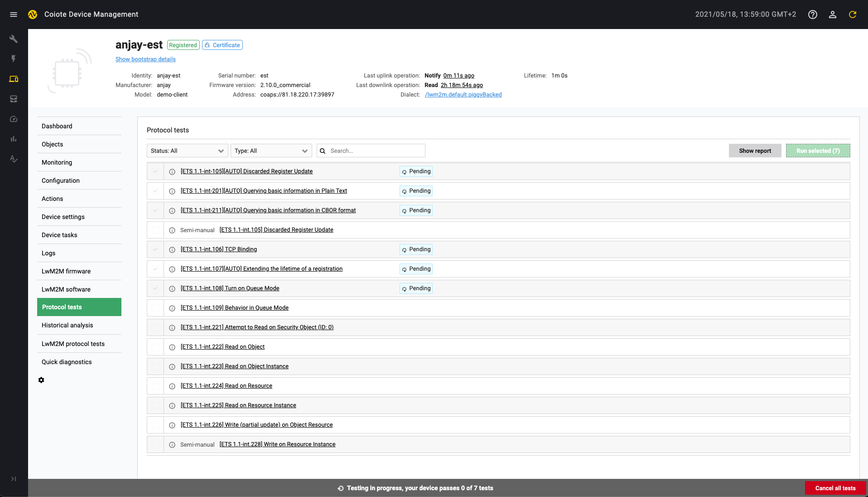The image size is (868, 497).
Task: Open the LwM2M firmware section
Action: 66,271
